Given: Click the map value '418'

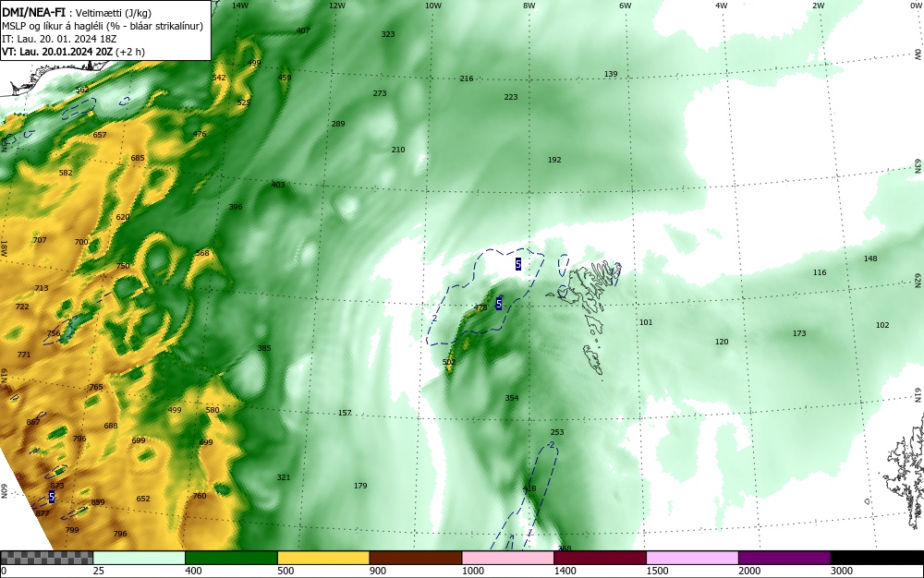Looking at the screenshot, I should tap(529, 488).
